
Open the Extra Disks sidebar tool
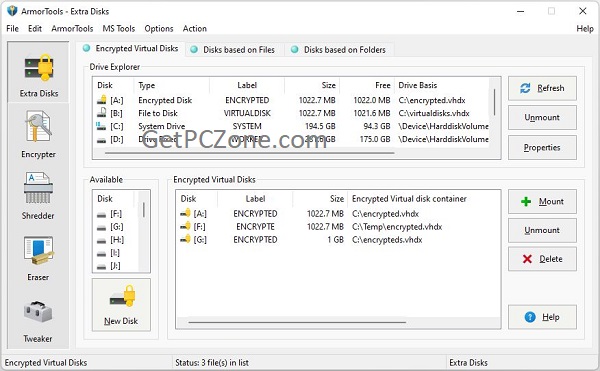coord(38,73)
